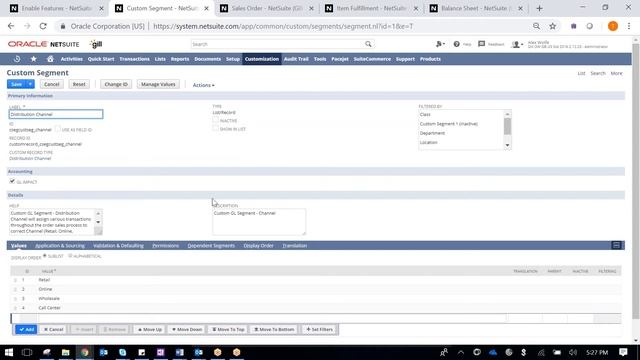Click the Move To Bottom button

pos(274,329)
